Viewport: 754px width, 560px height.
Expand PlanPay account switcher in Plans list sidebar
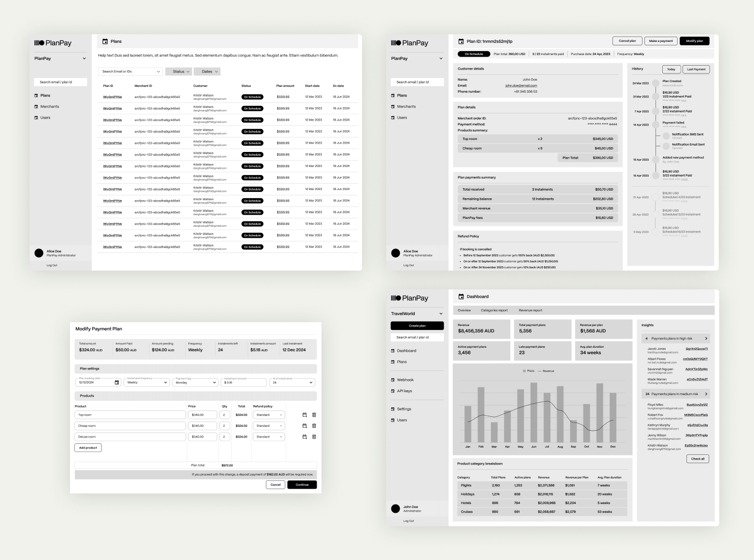[x=84, y=58]
